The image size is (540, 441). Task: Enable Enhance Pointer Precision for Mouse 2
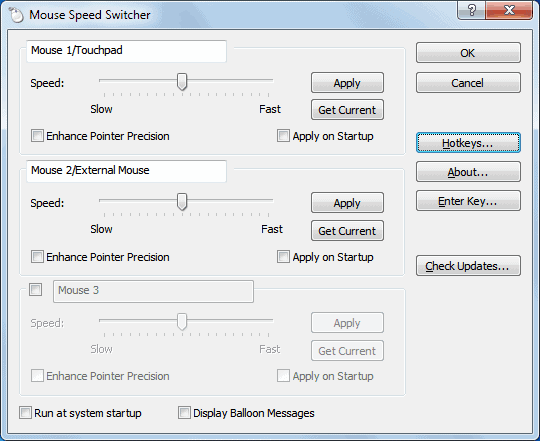[x=37, y=257]
